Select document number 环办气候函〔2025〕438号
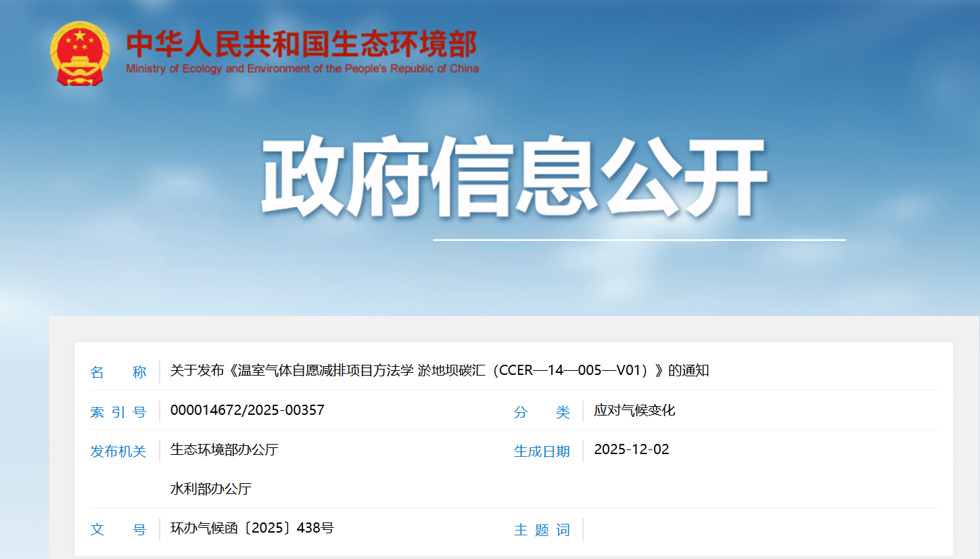This screenshot has height=559, width=980. tap(252, 528)
